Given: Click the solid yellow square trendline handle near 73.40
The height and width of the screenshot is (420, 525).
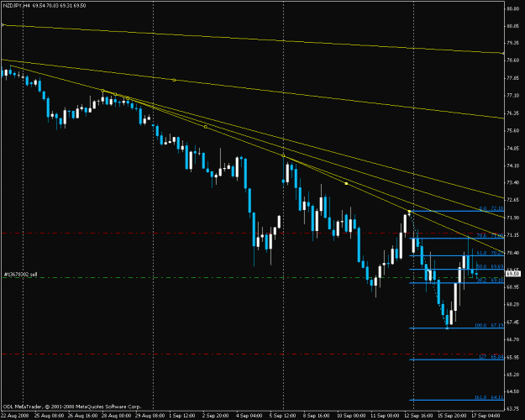Looking at the screenshot, I should (x=346, y=184).
